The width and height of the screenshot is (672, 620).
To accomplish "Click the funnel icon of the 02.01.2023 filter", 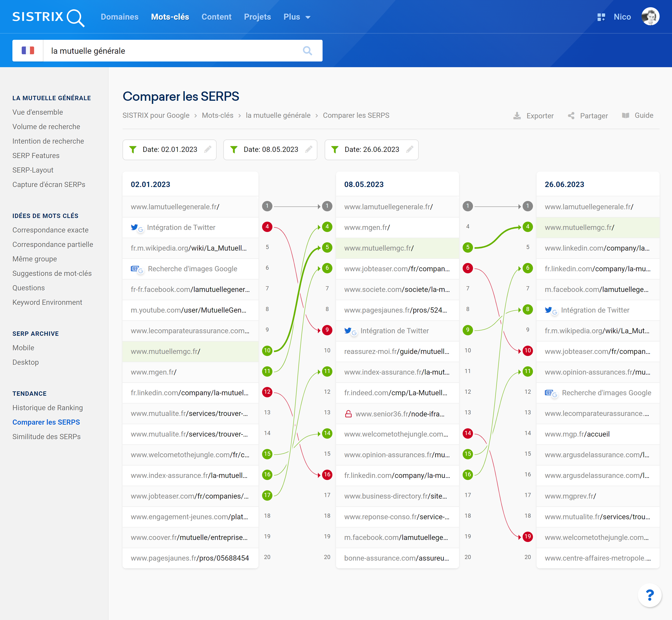I will 133,150.
